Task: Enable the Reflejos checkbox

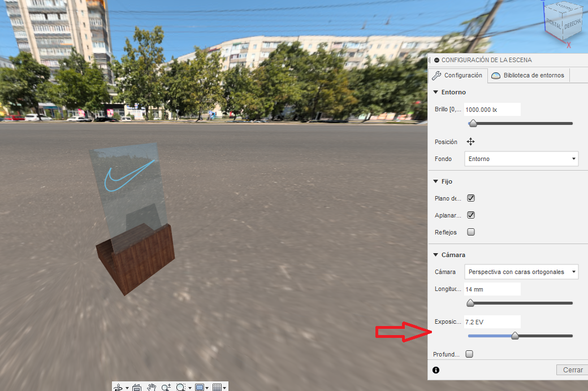Action: point(471,232)
